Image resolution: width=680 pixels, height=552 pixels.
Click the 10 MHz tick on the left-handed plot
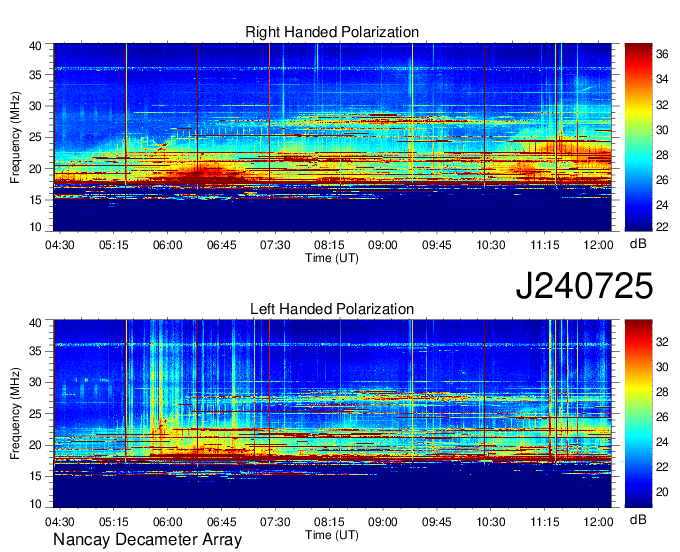36,504
